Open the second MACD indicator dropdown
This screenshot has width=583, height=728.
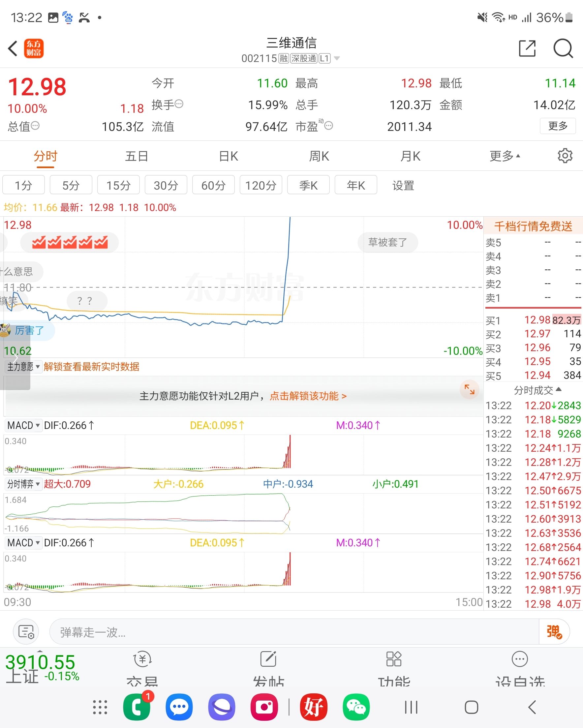23,543
